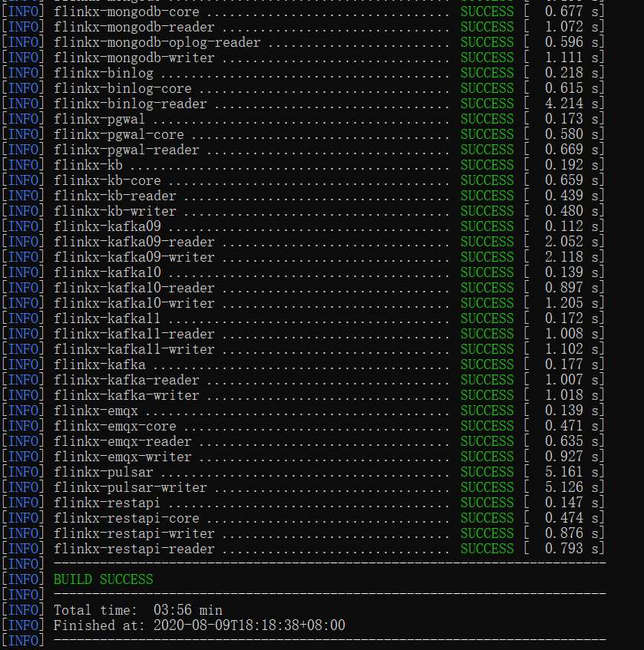Viewport: 644px width, 650px height.
Task: Click the flinkx-kafka10 module line
Action: point(302,272)
